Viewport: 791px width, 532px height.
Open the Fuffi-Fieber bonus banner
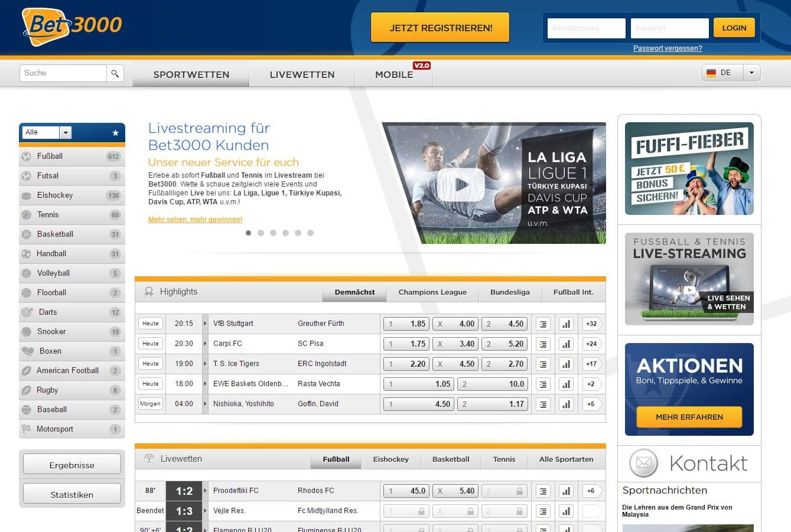click(689, 169)
